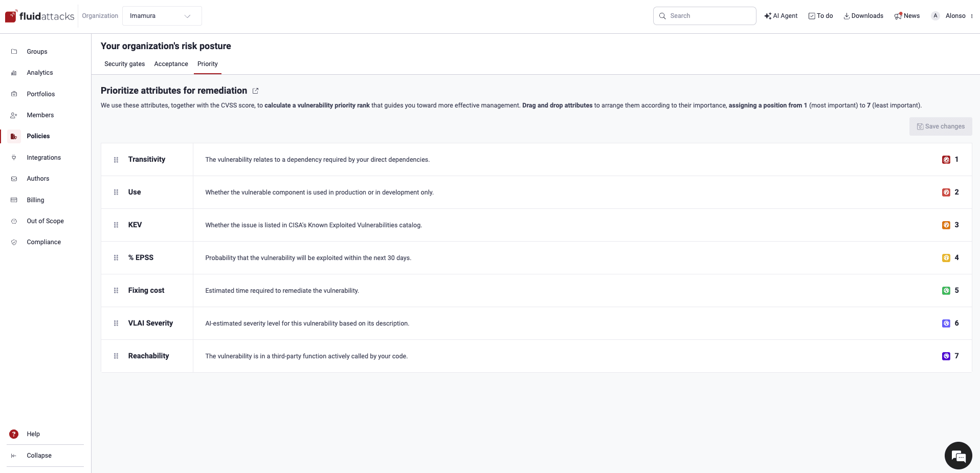Click the red priority 1 badge icon
The height and width of the screenshot is (473, 980).
coord(946,160)
